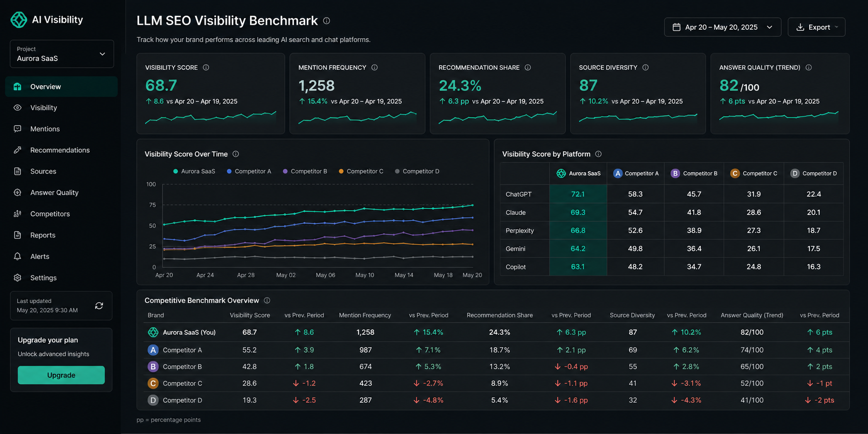
Task: Expand the Export options arrow
Action: pos(837,27)
